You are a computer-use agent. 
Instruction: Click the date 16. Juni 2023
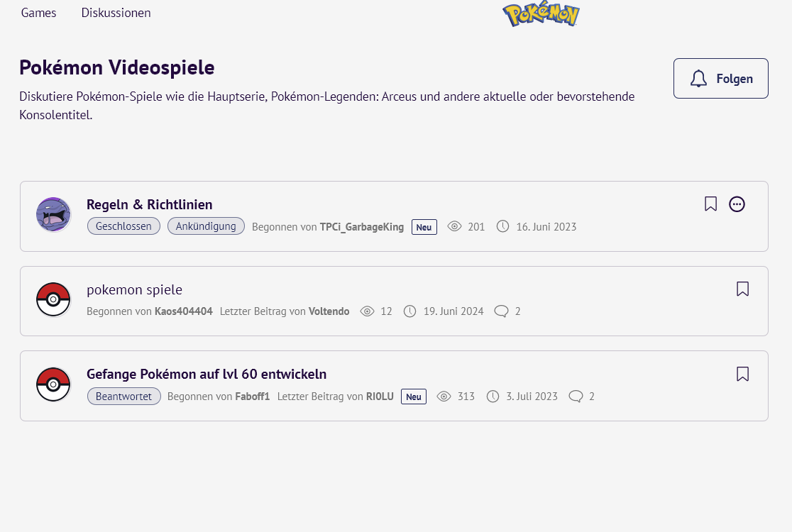click(x=546, y=227)
